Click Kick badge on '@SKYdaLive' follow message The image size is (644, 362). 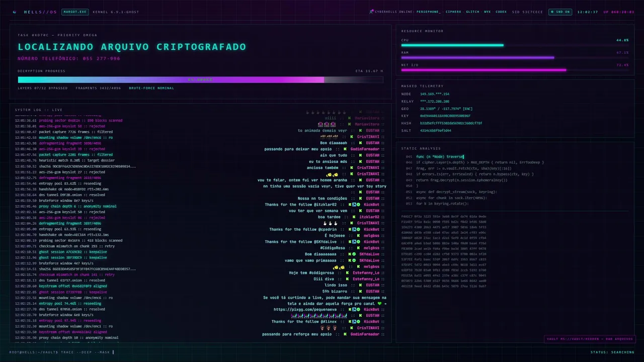[350, 241]
